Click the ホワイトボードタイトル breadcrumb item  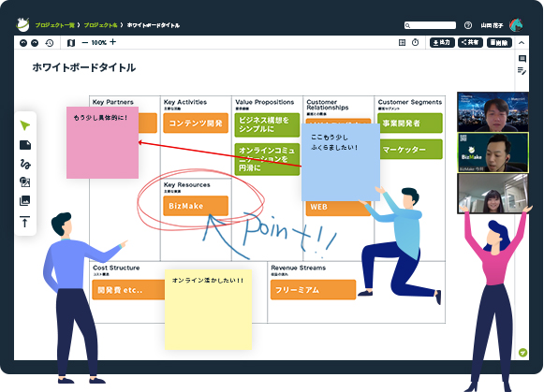tap(154, 25)
